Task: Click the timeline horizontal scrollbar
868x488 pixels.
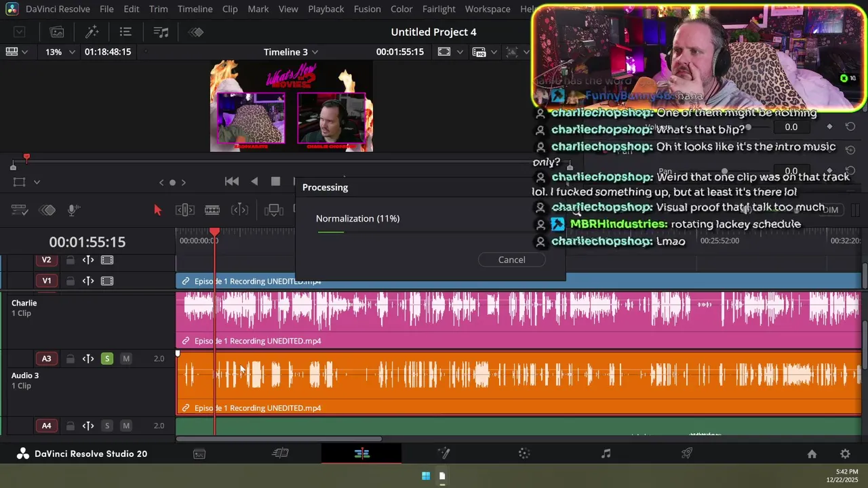Action: tap(279, 439)
